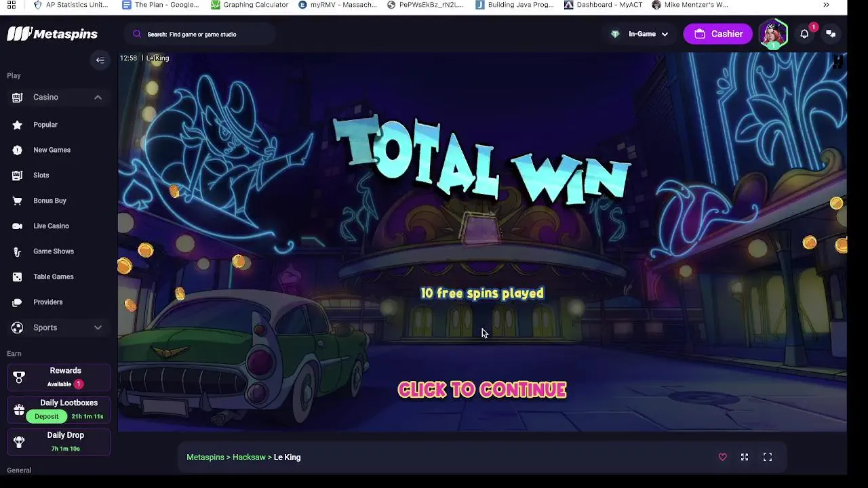Image resolution: width=868 pixels, height=488 pixels.
Task: Toggle the favorite heart icon
Action: click(723, 457)
